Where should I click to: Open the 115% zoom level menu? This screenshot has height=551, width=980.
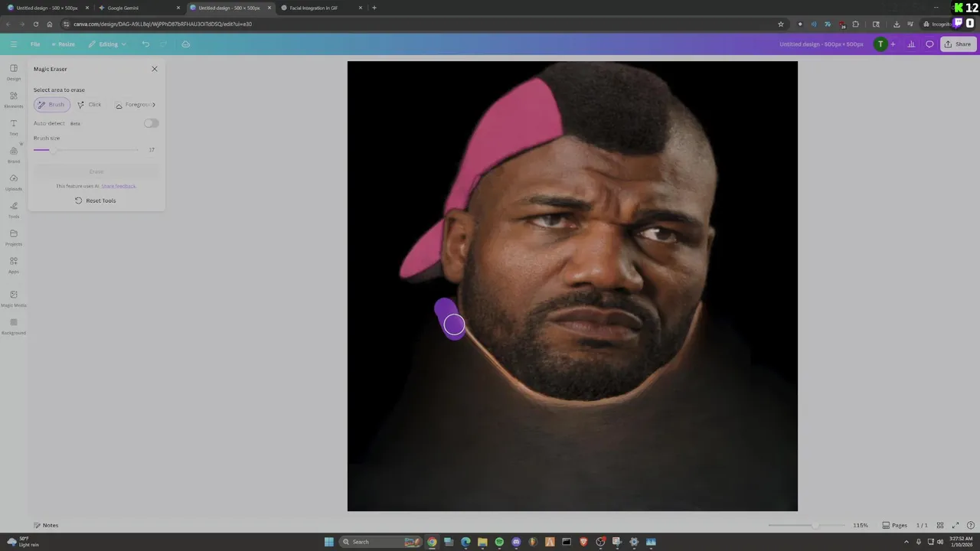coord(861,526)
